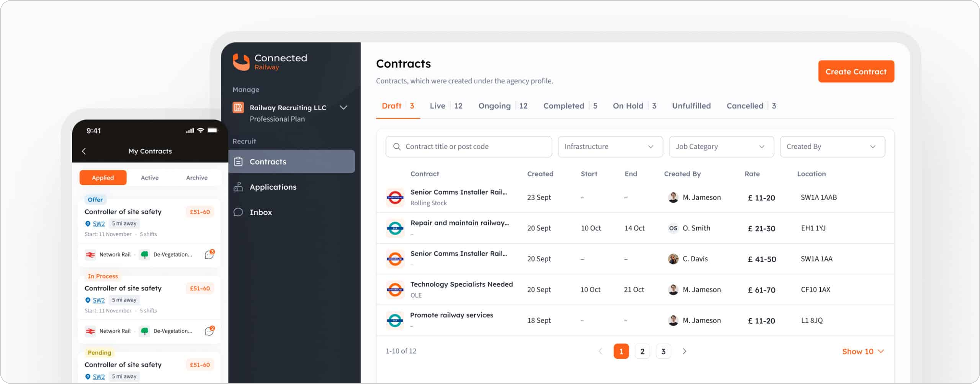Click De-Vegetation tree icon on Offer card
Viewport: 980px width, 384px height.
(145, 255)
